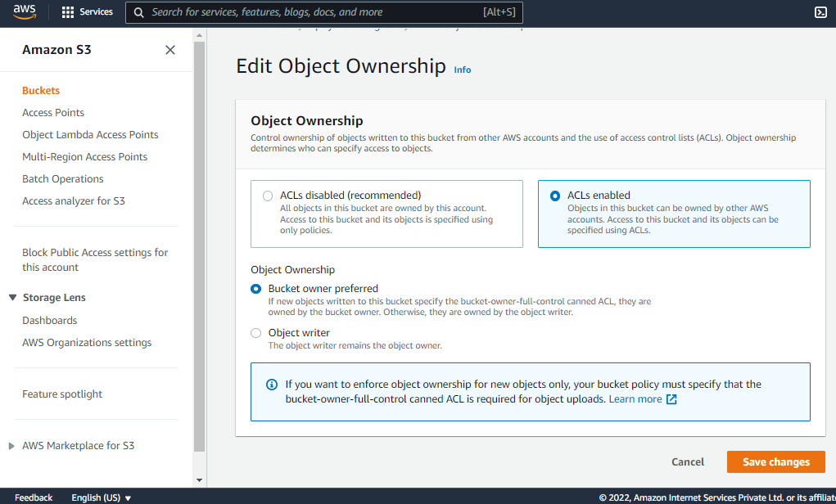The height and width of the screenshot is (504, 836).
Task: Select the ACLs enabled option
Action: click(x=555, y=196)
